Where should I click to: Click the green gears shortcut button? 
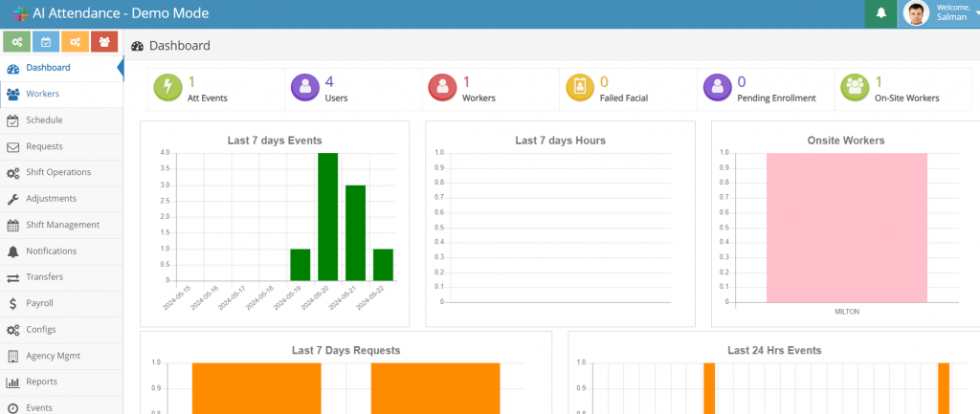17,42
